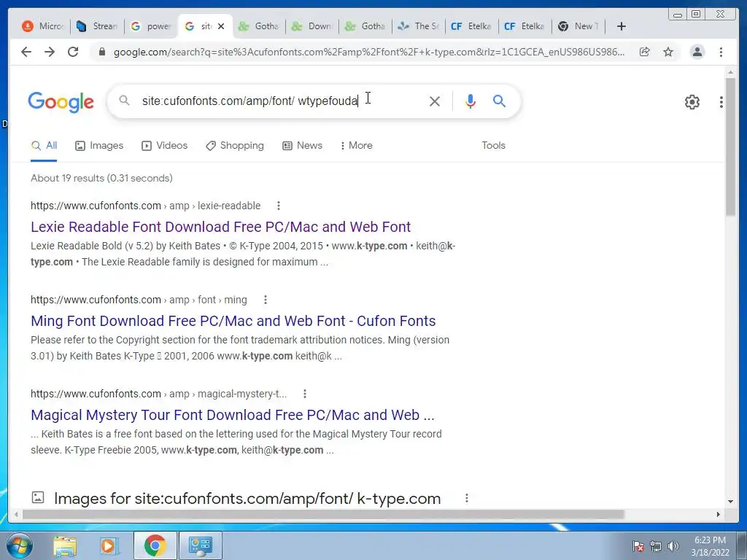
Task: Switch to the New Tab tab
Action: tap(578, 26)
